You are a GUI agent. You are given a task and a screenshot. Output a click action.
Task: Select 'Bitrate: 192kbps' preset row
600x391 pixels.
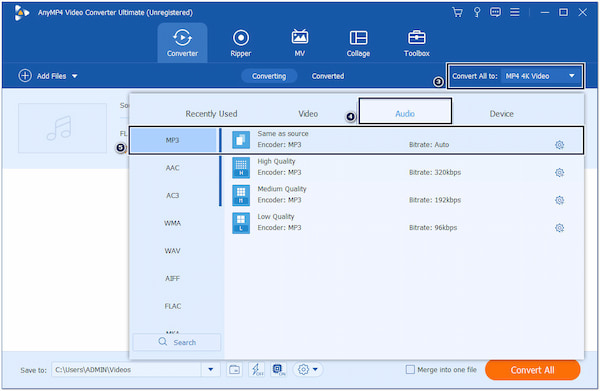pos(435,200)
